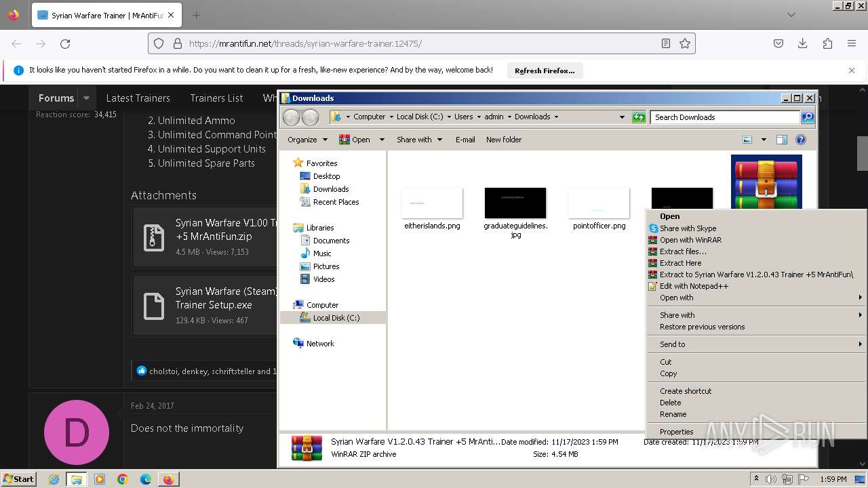The image size is (868, 488).
Task: Open the Firefox application menu
Action: pos(852,43)
